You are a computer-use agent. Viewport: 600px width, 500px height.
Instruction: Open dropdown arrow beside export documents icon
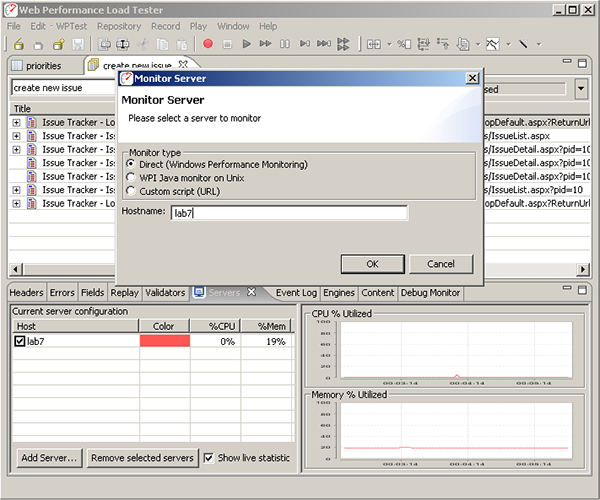pos(478,44)
